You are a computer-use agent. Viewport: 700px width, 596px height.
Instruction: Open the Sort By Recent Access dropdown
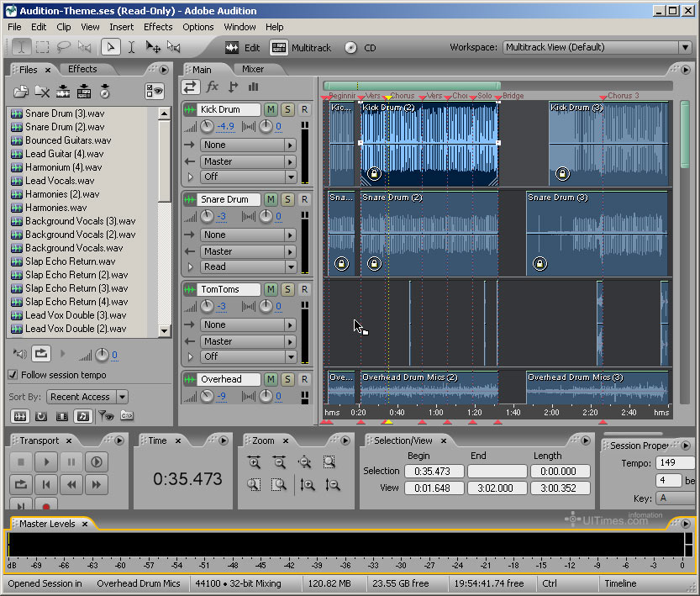click(88, 397)
